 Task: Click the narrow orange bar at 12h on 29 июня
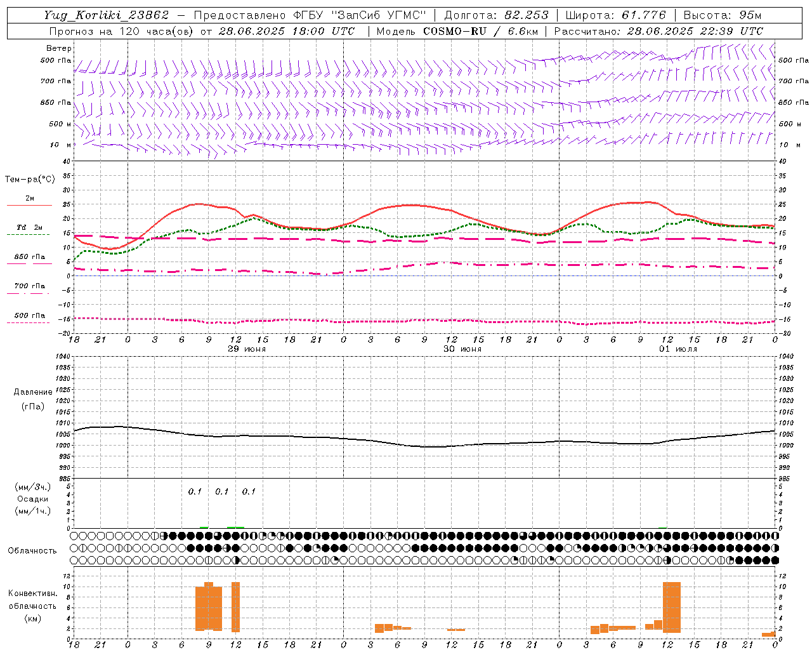click(x=235, y=607)
